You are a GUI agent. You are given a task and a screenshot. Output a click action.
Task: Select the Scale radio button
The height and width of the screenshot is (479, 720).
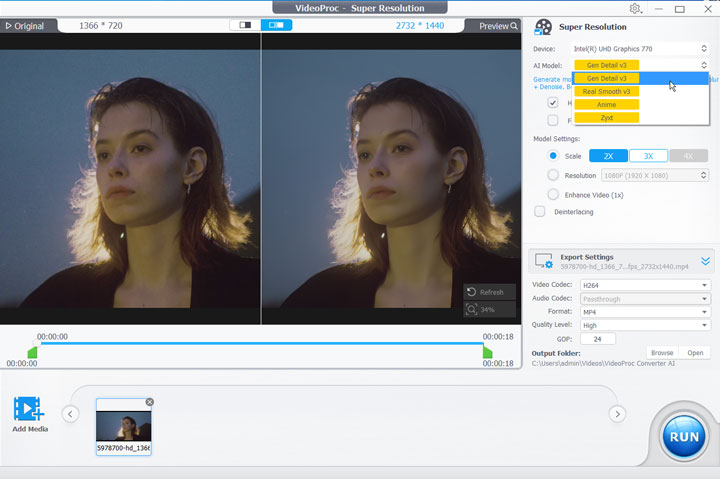point(553,156)
